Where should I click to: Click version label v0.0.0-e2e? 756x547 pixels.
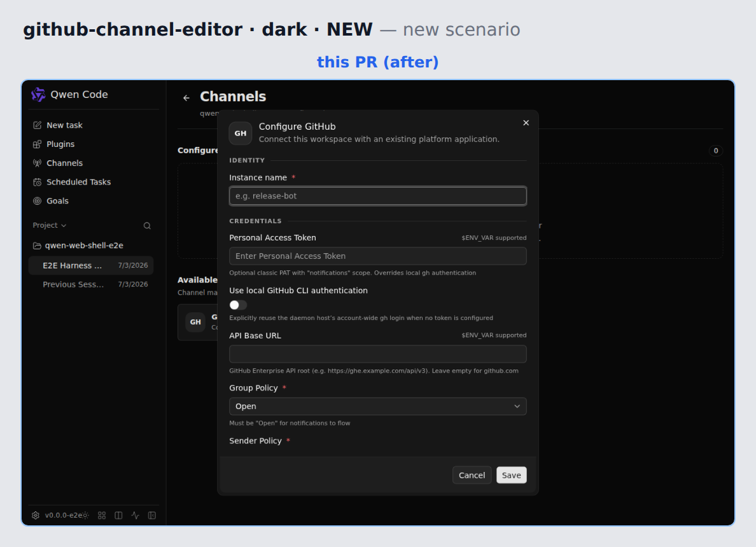click(x=63, y=515)
